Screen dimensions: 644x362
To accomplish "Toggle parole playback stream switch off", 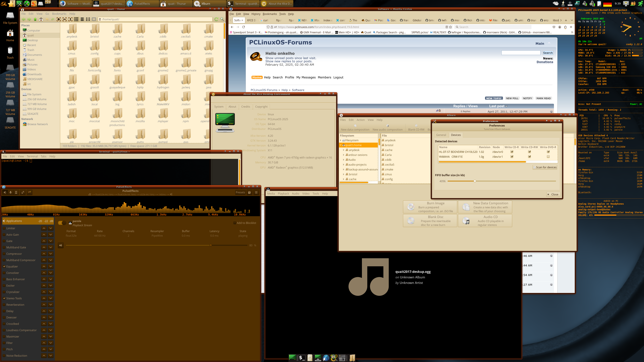I will point(62,223).
